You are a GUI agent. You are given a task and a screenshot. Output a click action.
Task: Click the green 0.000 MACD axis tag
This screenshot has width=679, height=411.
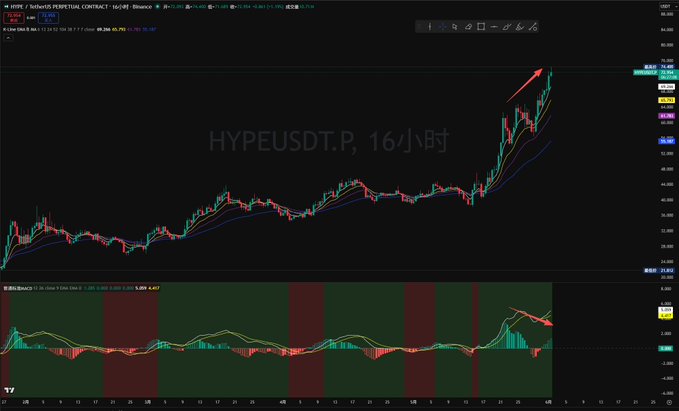click(666, 348)
